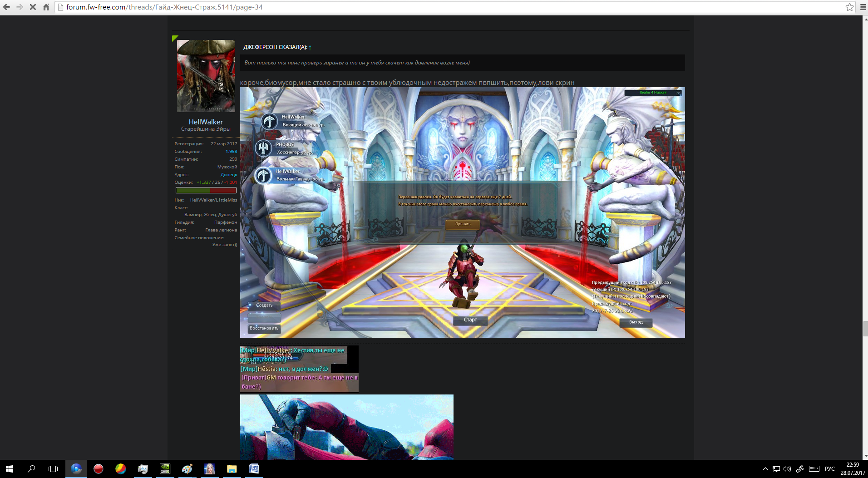Jump to the quoted post via blue arrow

[x=310, y=47]
